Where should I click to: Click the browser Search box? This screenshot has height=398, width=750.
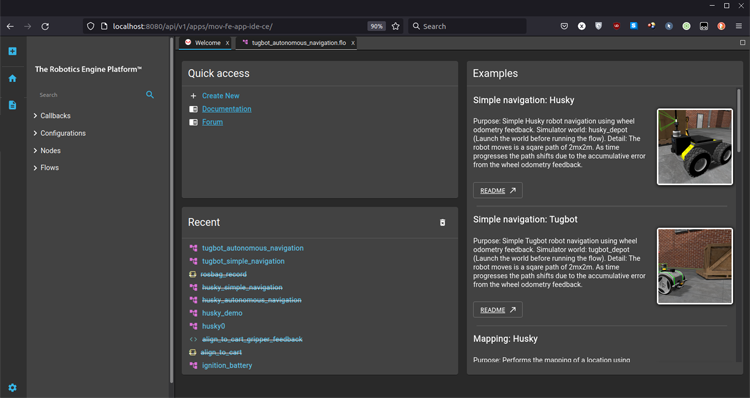coord(467,26)
